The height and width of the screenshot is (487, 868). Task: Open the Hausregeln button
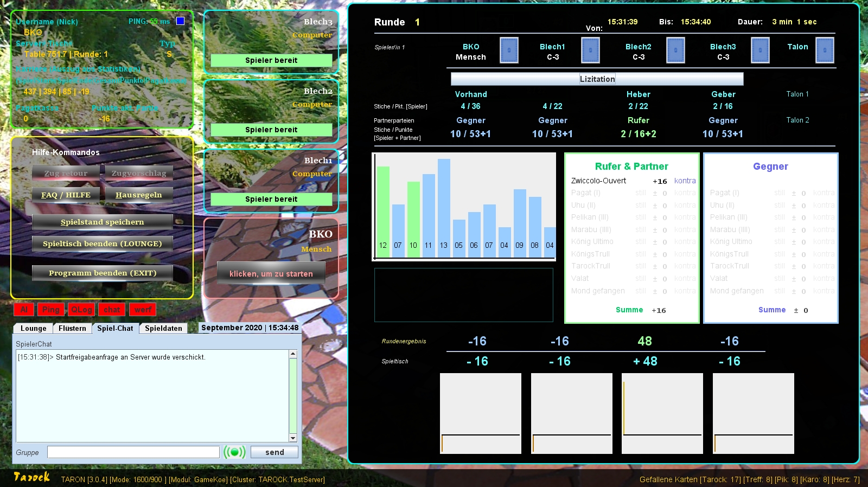click(139, 195)
